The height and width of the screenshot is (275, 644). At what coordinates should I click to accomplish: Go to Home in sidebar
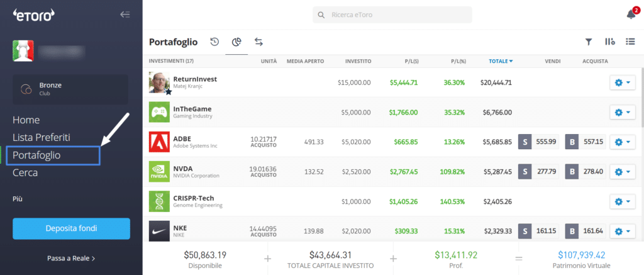coord(26,120)
